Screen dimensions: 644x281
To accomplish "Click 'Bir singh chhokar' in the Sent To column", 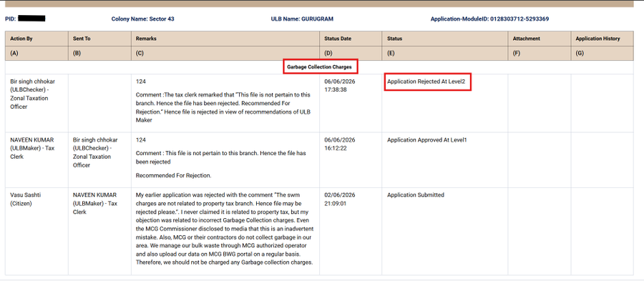I will point(95,140).
